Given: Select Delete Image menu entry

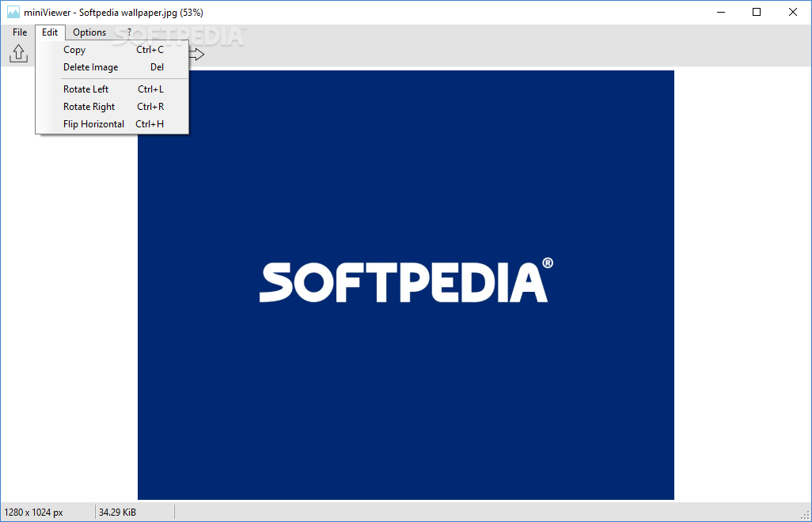Looking at the screenshot, I should point(112,67).
